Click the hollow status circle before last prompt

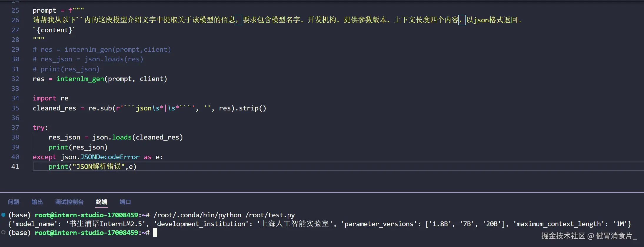[x=3, y=232]
